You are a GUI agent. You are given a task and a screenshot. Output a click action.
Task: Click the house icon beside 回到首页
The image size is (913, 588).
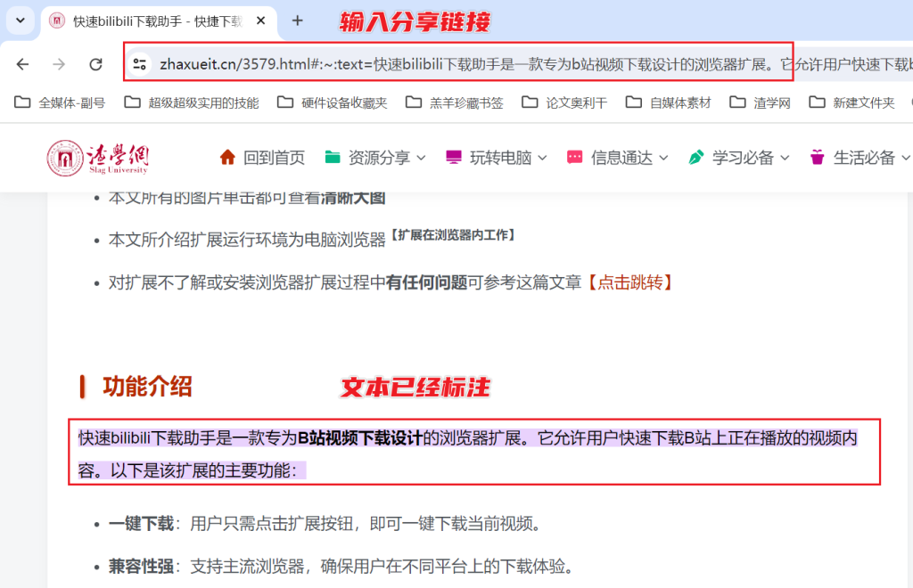point(226,157)
